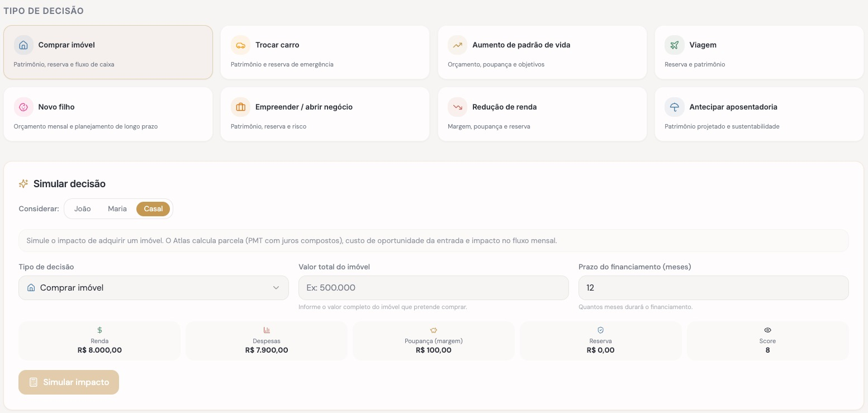Click hint text Informe o valor completo

[382, 307]
